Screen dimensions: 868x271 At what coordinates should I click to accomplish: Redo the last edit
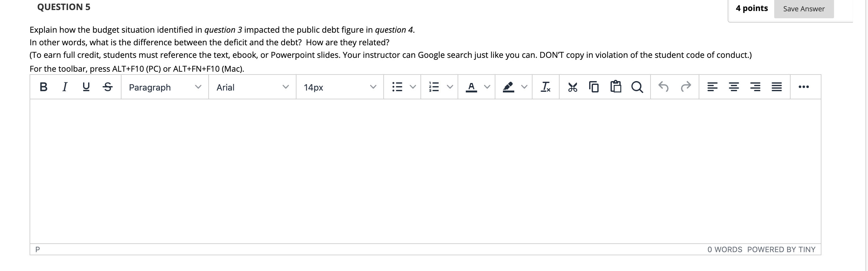pos(686,87)
